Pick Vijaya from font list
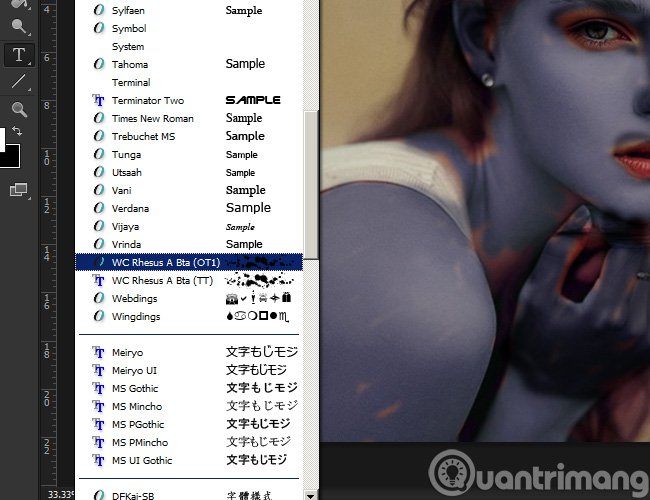Viewport: 650px width, 500px height. (189, 226)
